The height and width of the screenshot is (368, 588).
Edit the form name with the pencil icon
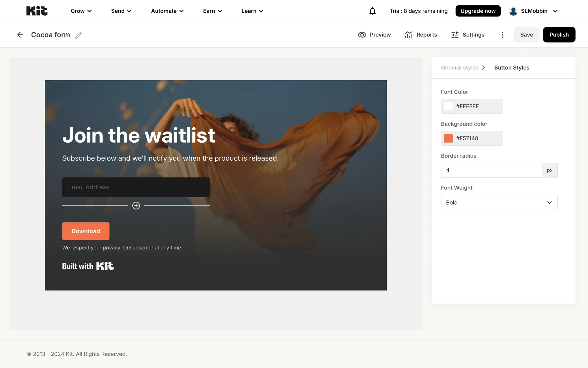78,35
